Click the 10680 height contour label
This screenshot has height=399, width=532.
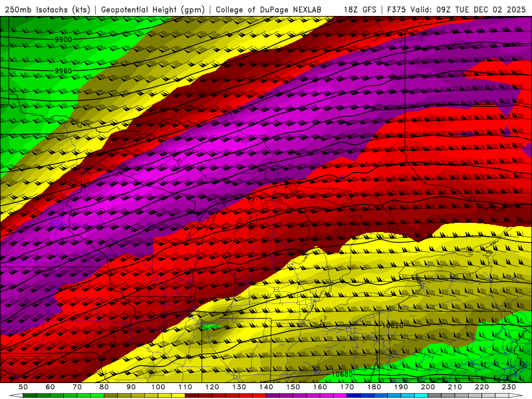[342, 374]
